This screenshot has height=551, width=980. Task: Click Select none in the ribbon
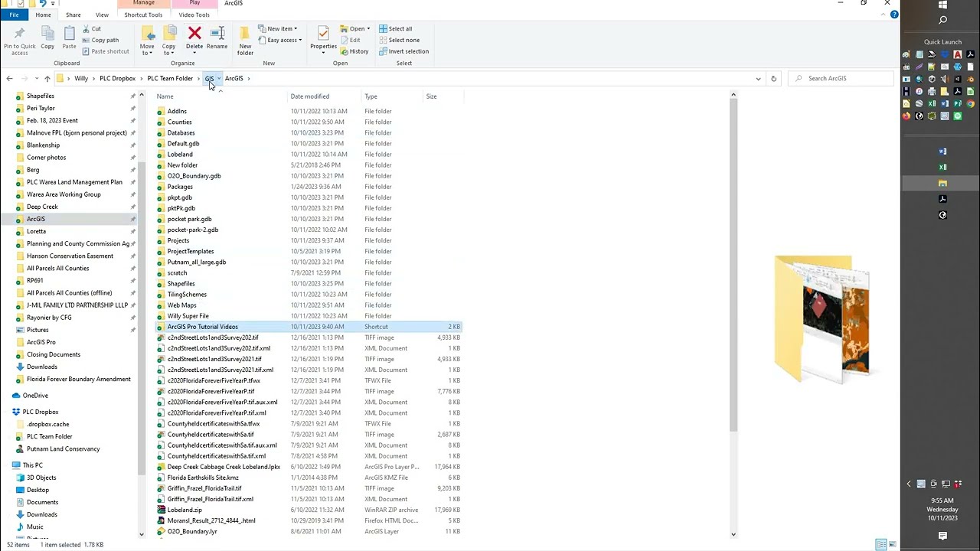(399, 40)
